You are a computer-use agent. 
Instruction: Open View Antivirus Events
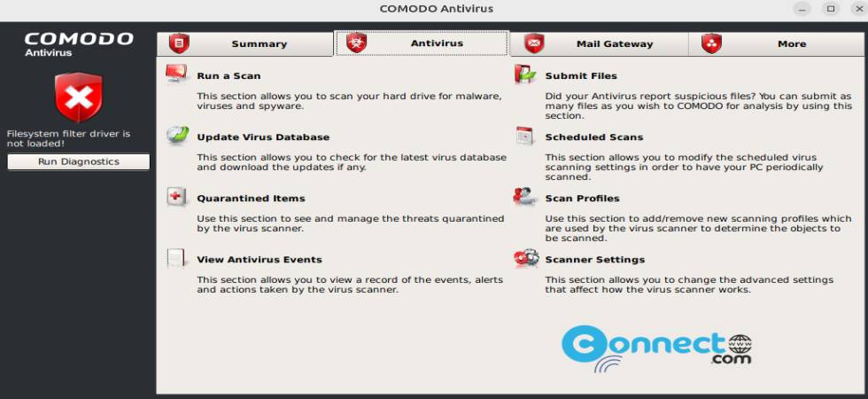pos(259,259)
